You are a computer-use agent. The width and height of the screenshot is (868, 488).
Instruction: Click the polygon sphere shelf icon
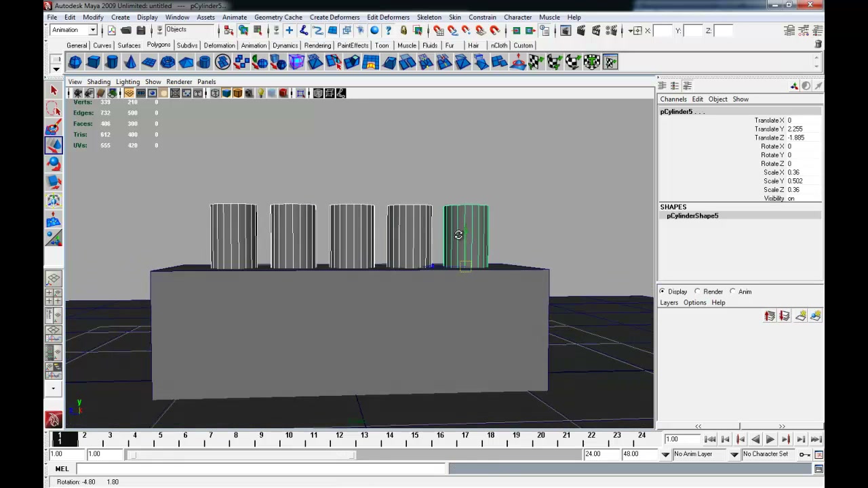tap(75, 62)
